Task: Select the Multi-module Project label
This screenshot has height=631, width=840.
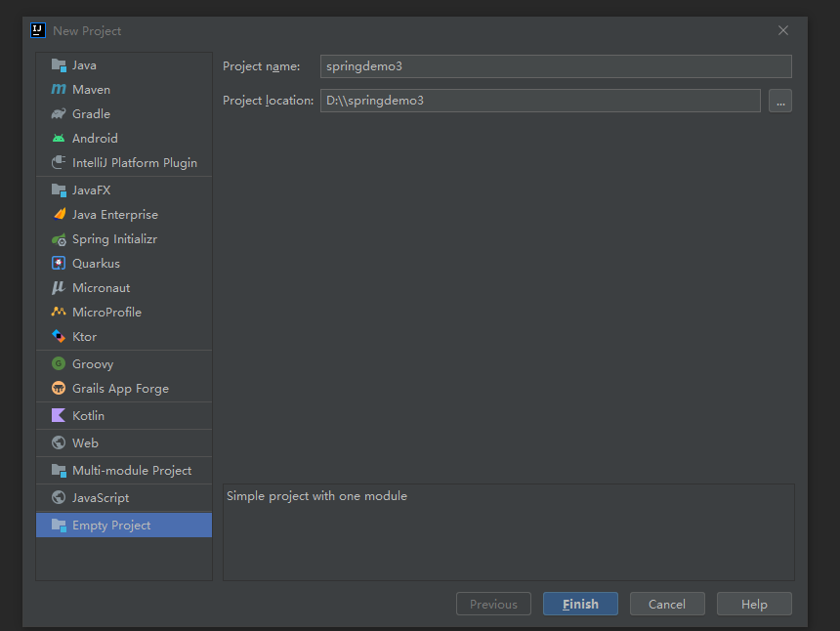Action: (x=132, y=470)
